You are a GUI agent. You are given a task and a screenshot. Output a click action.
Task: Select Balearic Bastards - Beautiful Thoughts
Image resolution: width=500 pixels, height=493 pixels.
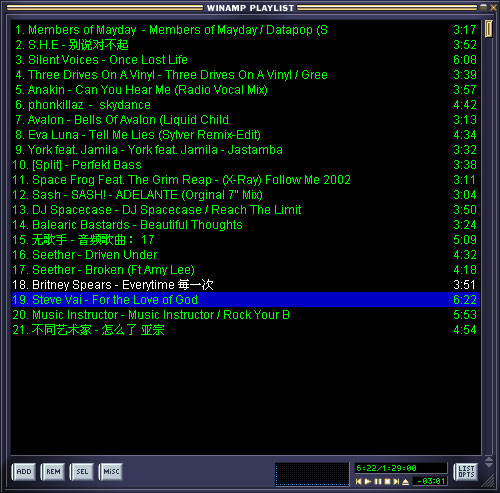pyautogui.click(x=246, y=225)
